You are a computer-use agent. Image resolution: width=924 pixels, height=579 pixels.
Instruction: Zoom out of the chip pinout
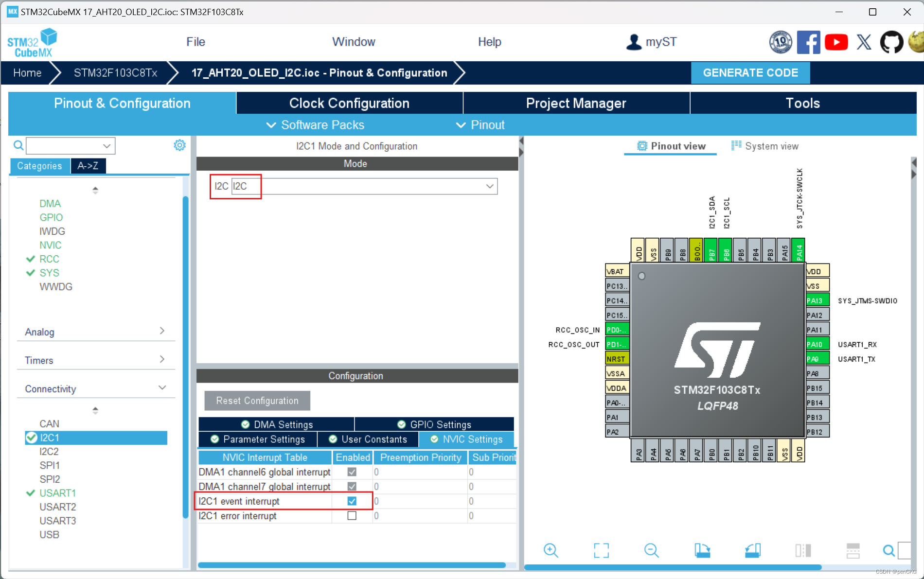pyautogui.click(x=651, y=550)
